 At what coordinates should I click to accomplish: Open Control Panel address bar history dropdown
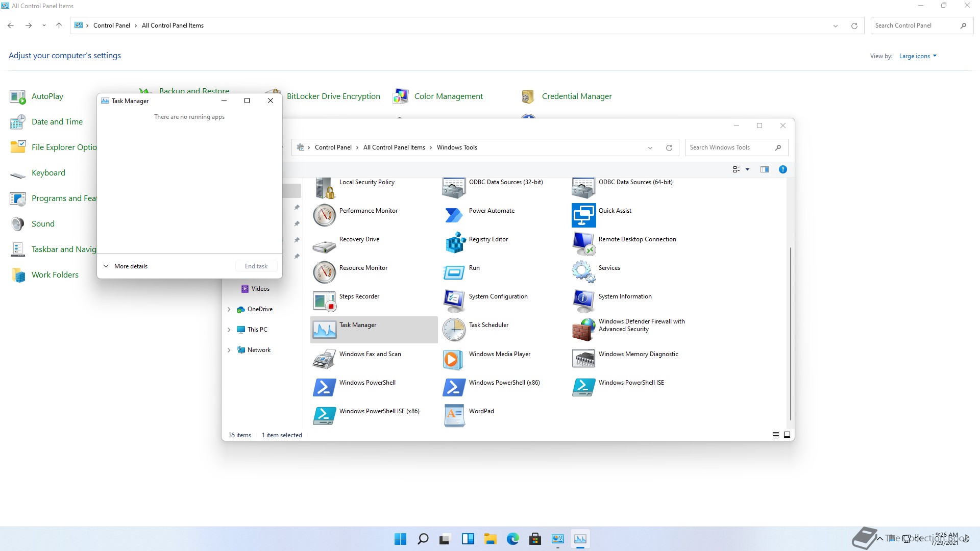[836, 26]
